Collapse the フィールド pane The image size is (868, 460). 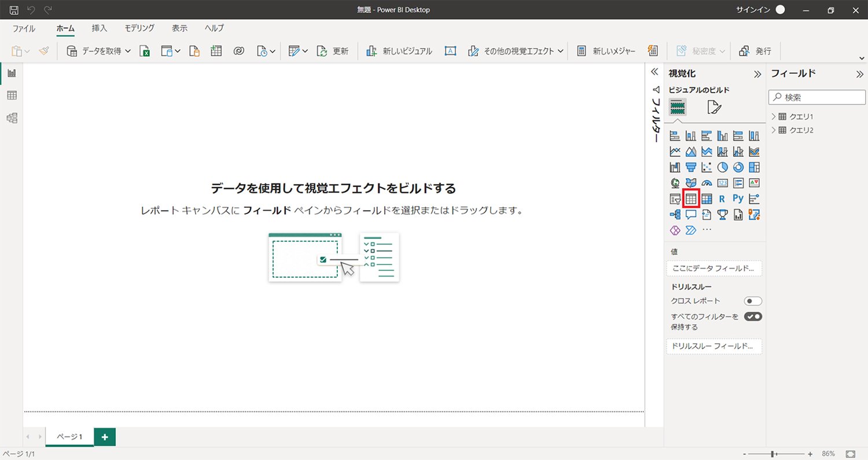point(860,74)
